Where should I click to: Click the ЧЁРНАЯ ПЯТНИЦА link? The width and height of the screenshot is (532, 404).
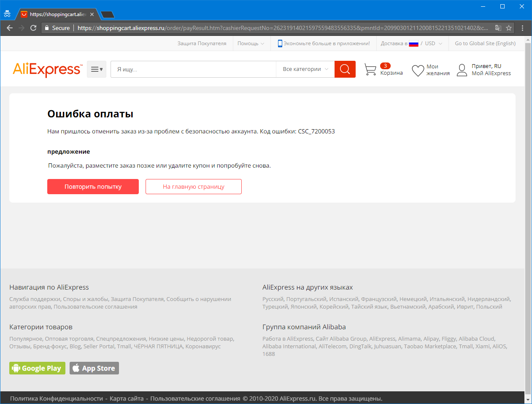(x=158, y=347)
